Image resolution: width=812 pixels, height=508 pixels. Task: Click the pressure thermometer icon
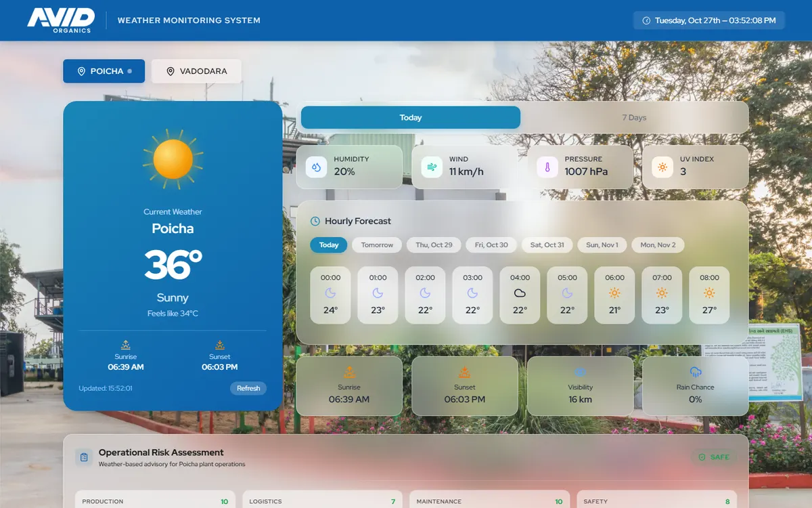[547, 167]
